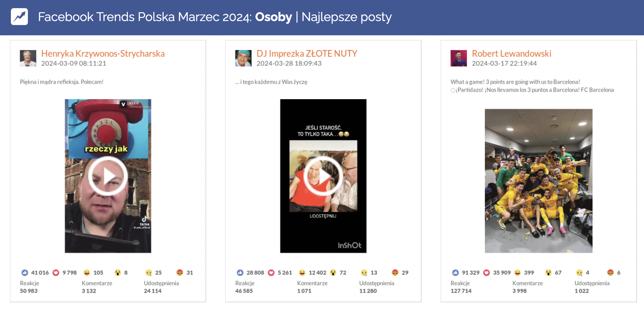This screenshot has height=313, width=644.
Task: Open DJ Imprezka ZŁOTE NUTY profile link
Action: point(307,54)
